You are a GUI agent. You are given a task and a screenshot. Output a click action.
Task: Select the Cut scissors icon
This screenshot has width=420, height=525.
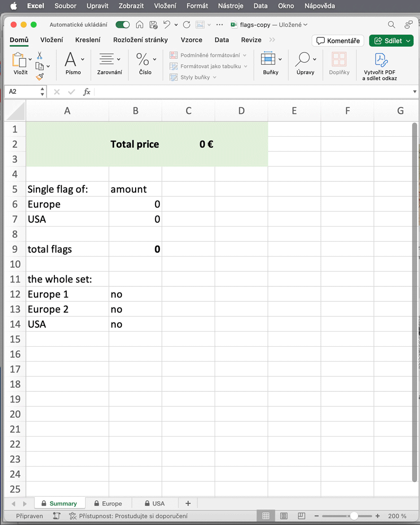click(39, 56)
